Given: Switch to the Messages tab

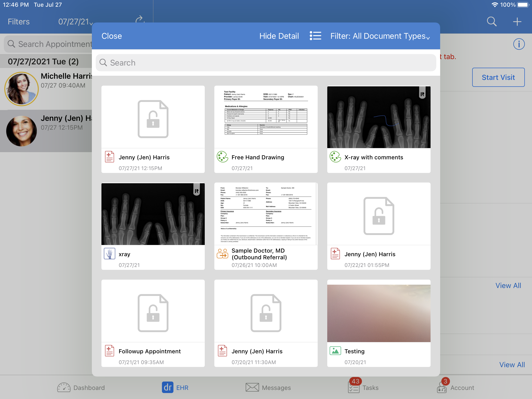Looking at the screenshot, I should [x=268, y=388].
